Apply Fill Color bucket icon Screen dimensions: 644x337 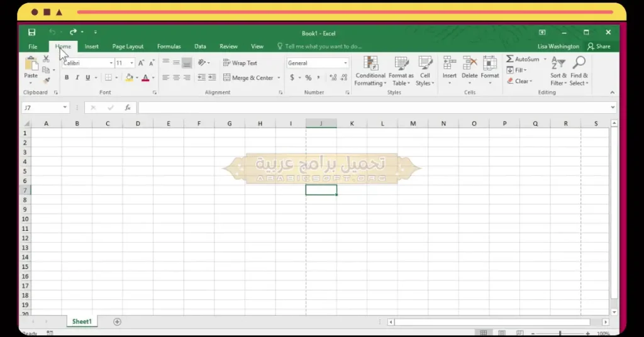(130, 77)
